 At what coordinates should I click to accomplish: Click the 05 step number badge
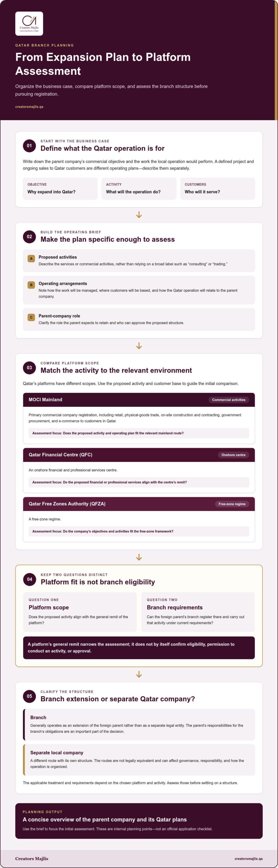[x=30, y=696]
